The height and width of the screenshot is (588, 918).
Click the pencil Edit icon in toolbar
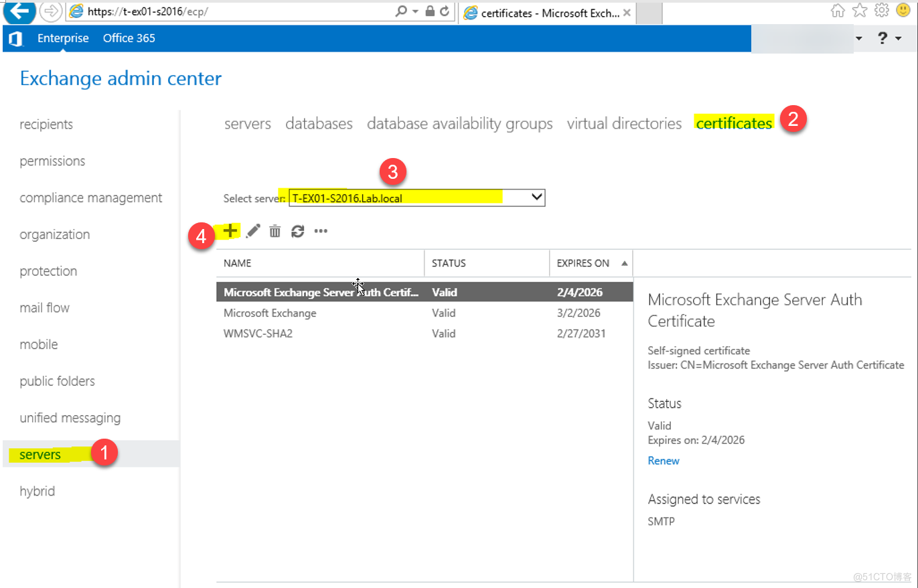pos(253,231)
